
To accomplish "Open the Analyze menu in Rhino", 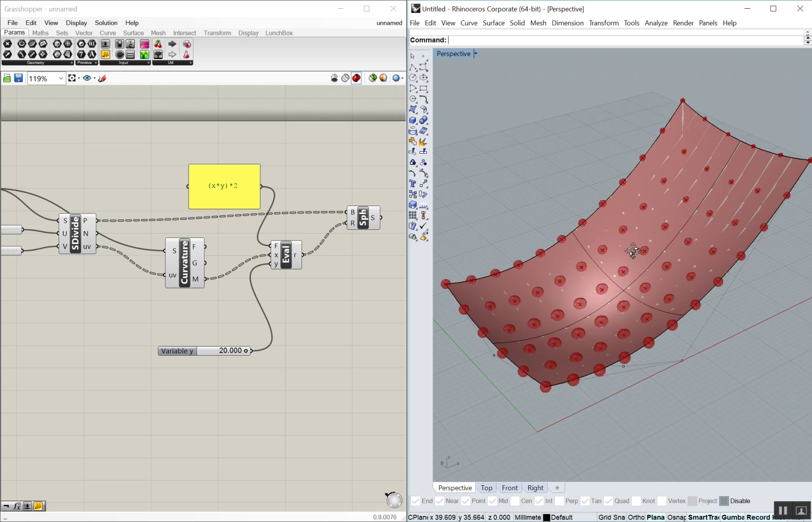I will (656, 23).
